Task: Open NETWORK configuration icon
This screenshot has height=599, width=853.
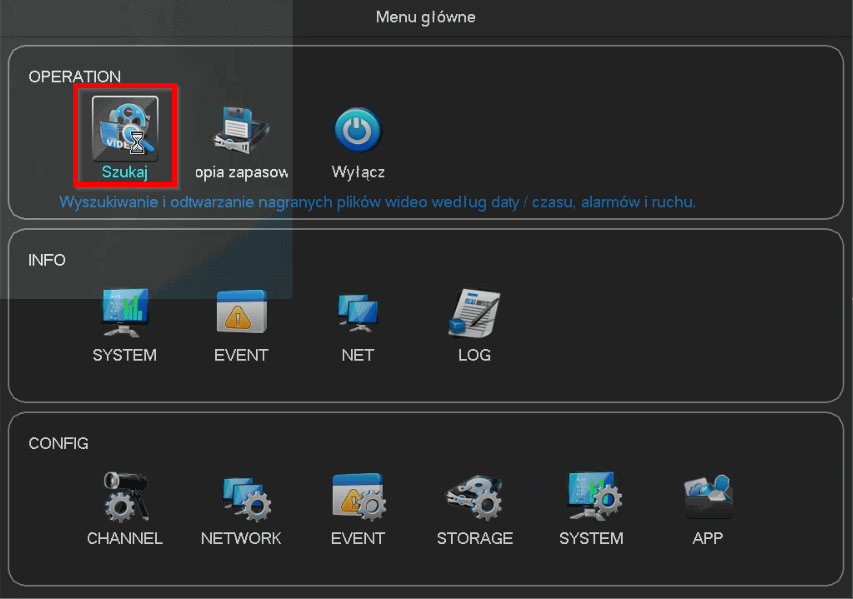Action: [x=241, y=497]
